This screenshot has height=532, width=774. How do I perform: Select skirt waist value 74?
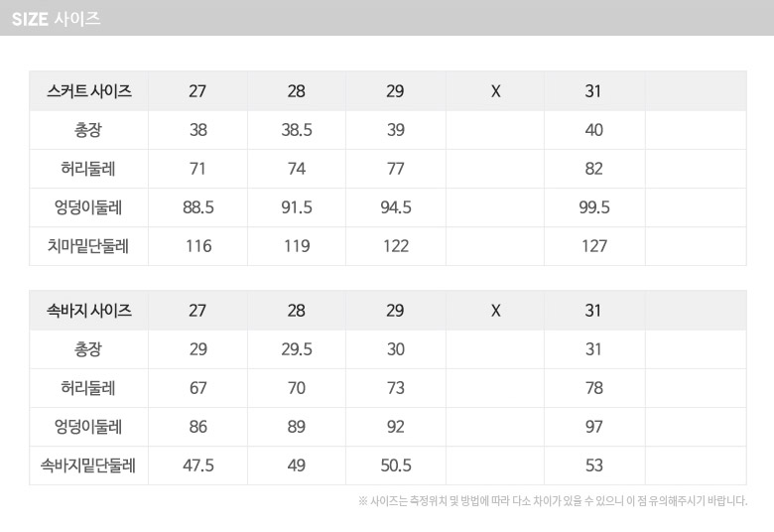click(x=297, y=169)
